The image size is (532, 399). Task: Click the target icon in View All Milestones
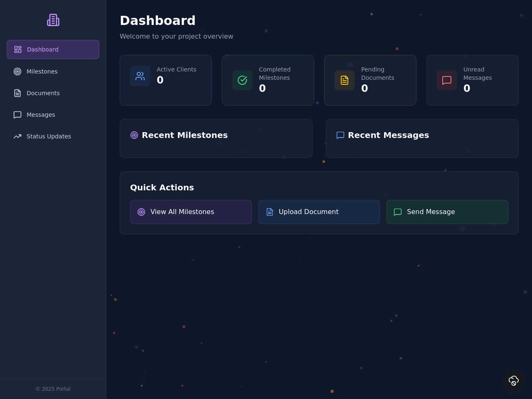tap(141, 212)
